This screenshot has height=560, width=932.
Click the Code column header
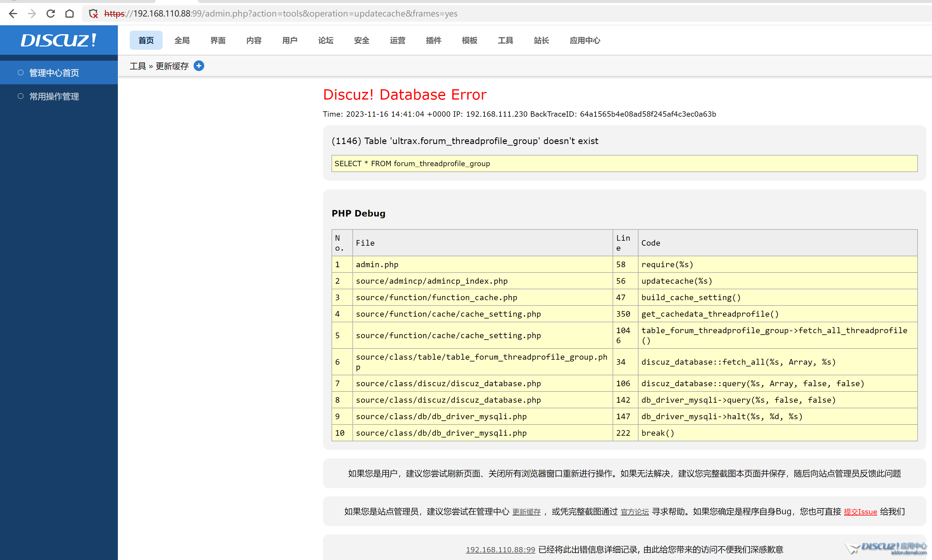pyautogui.click(x=777, y=243)
